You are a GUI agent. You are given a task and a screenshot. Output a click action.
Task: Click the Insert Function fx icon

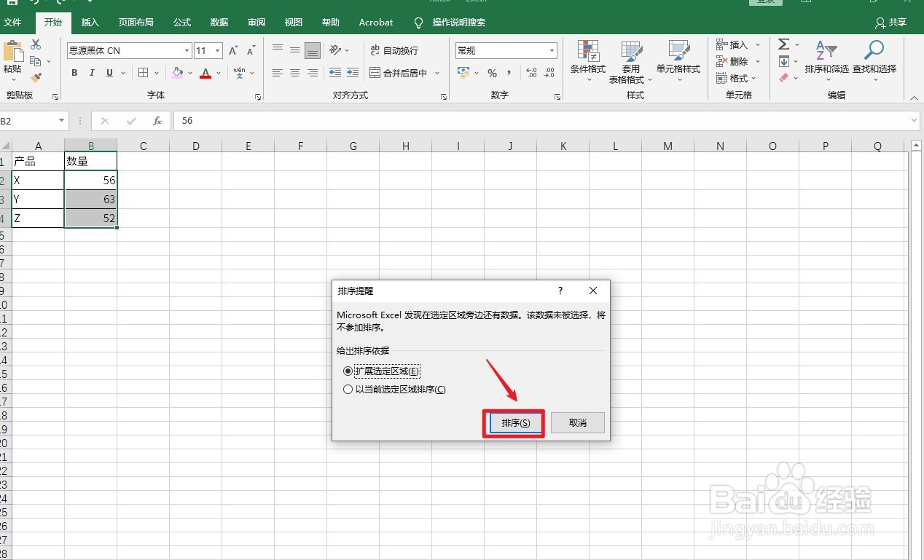click(157, 121)
